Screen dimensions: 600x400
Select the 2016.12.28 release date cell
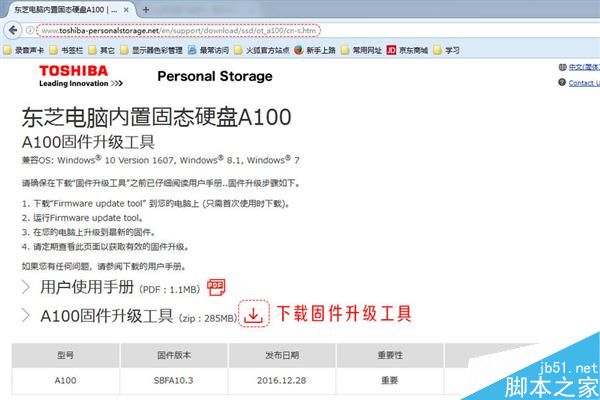point(282,381)
